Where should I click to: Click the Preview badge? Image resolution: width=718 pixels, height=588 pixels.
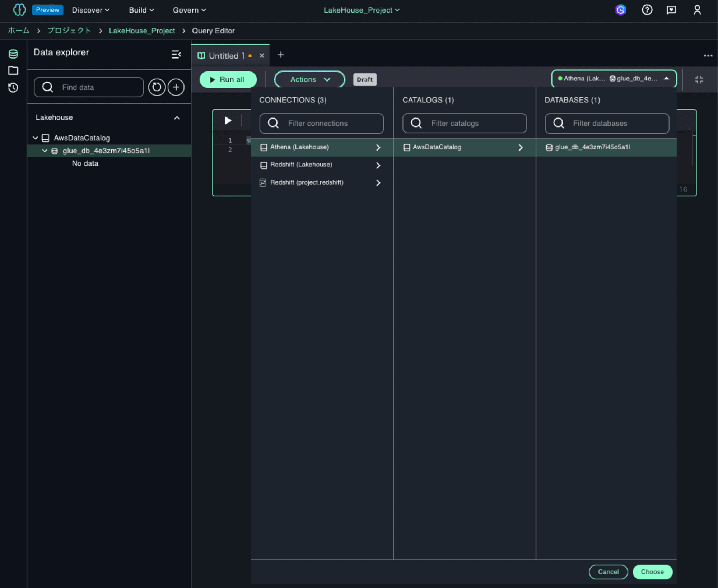click(47, 10)
